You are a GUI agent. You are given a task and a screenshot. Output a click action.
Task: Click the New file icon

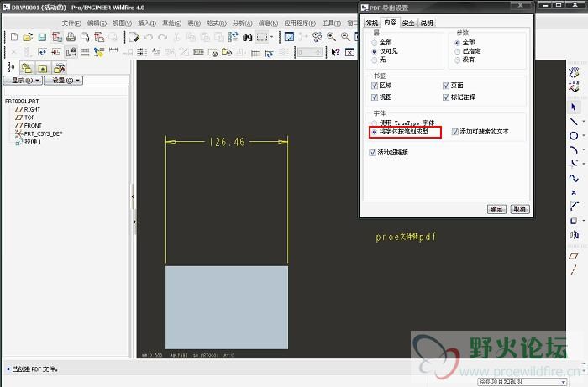[x=14, y=37]
